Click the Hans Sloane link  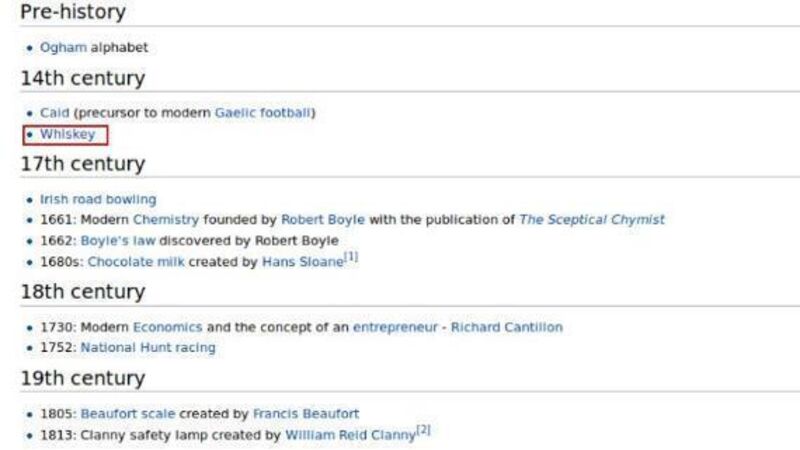pos(302,262)
